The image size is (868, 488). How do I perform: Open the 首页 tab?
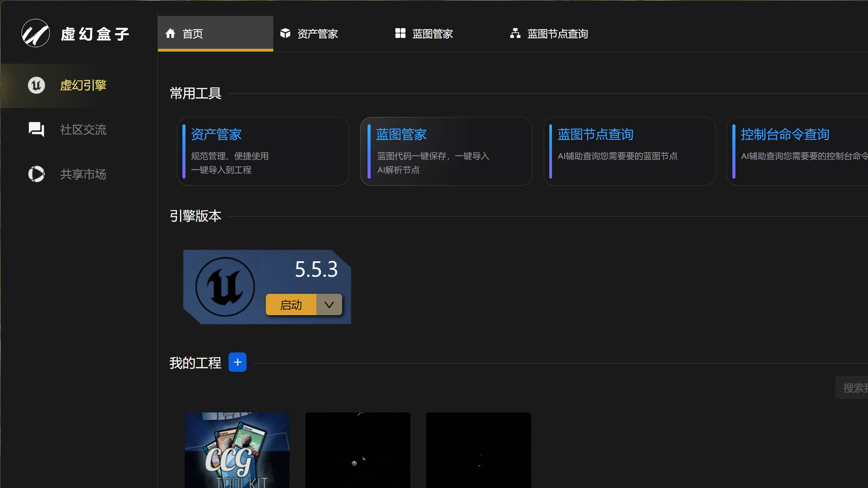pyautogui.click(x=216, y=34)
